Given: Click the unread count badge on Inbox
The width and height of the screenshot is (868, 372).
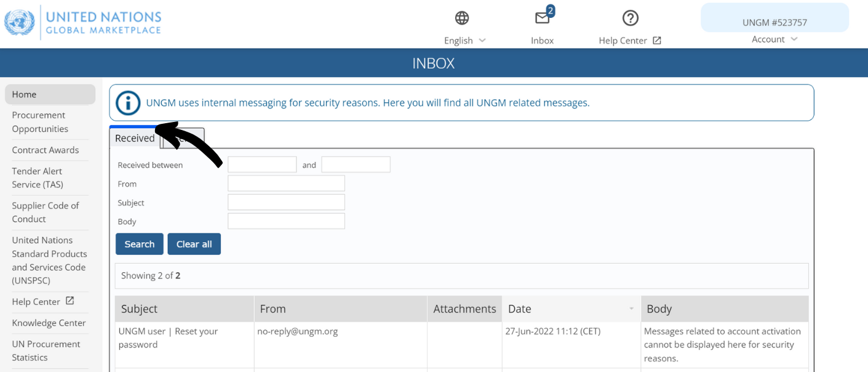Looking at the screenshot, I should 551,10.
